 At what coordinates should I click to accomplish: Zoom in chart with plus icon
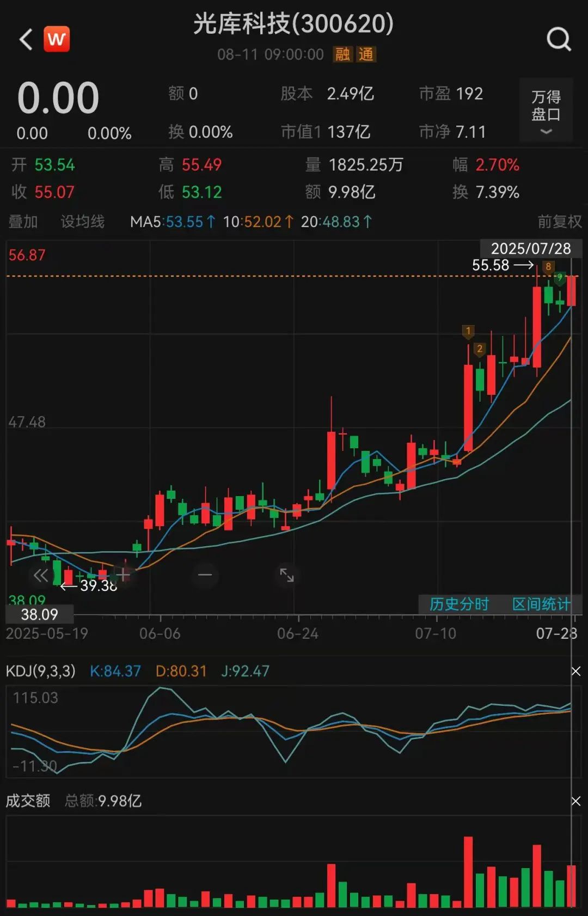click(x=124, y=575)
